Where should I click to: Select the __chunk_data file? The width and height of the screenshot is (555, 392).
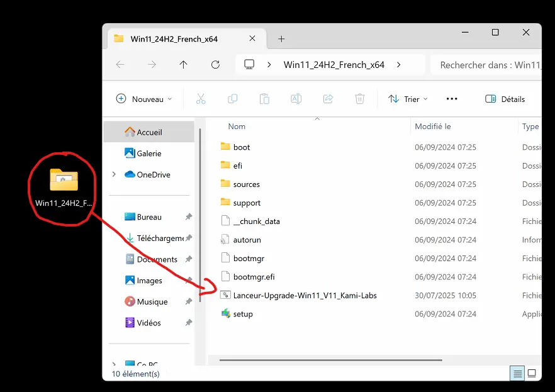click(256, 221)
